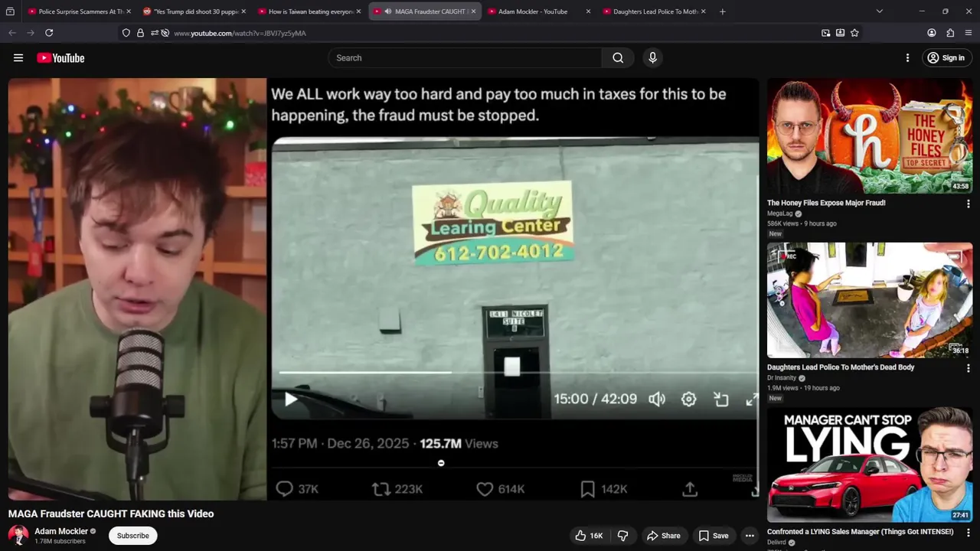Screen dimensions: 980x551
Task: Click picture-in-picture icon in address bar
Action: (825, 33)
